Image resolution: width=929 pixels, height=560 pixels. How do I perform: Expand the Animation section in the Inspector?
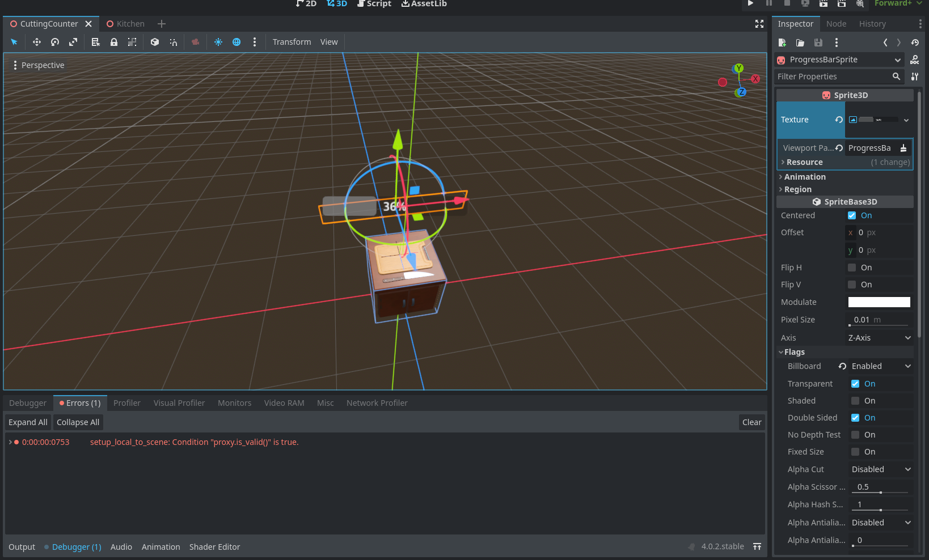(805, 176)
